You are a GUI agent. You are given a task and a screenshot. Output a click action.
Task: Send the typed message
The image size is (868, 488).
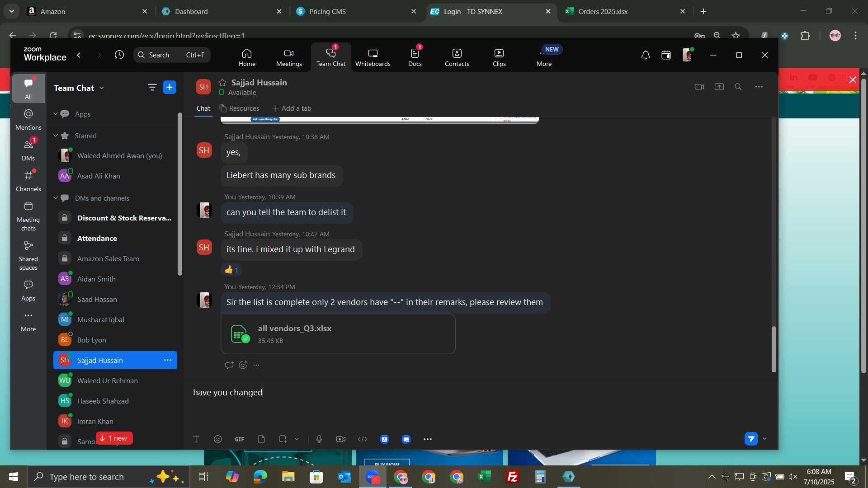click(x=751, y=439)
